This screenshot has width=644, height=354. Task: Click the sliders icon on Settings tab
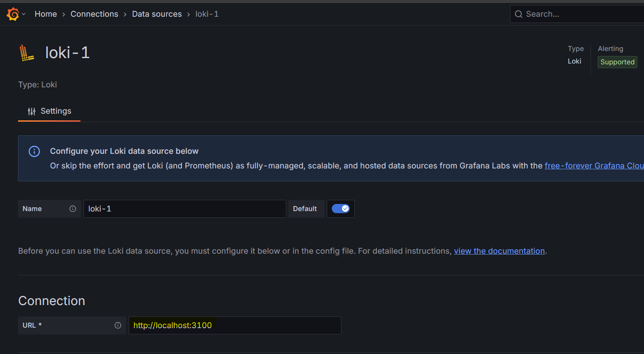point(32,111)
